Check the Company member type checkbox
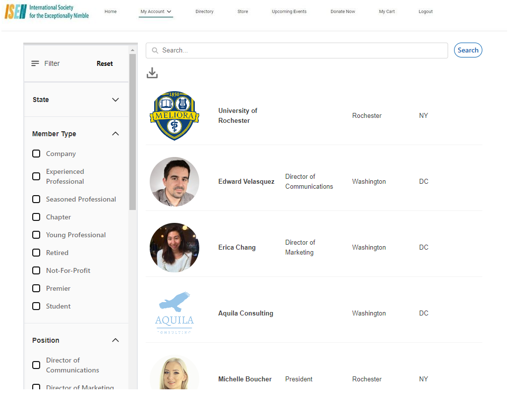 36,154
